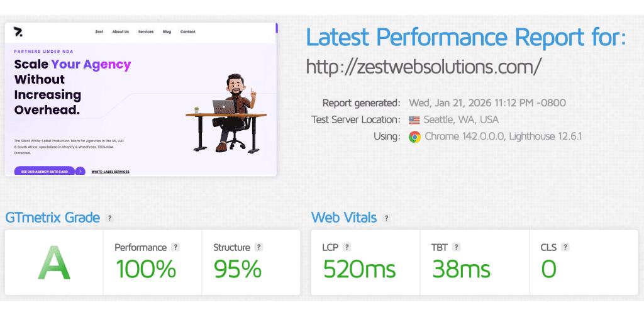Open the White-Label Services link

point(110,171)
